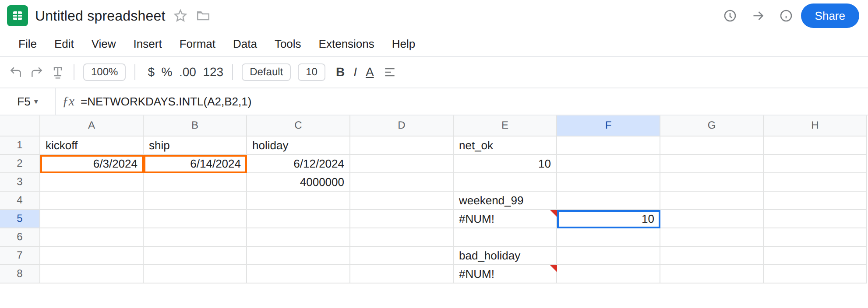Undo the last action

pyautogui.click(x=16, y=72)
